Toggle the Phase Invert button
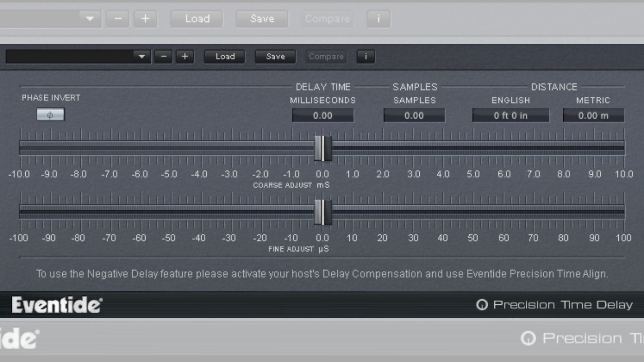The height and width of the screenshot is (362, 644). [x=51, y=114]
